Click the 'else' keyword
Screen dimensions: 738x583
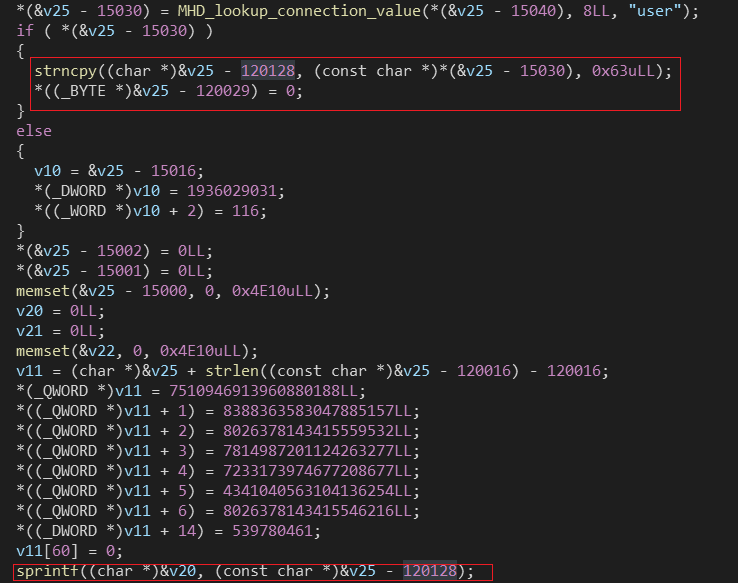34,131
